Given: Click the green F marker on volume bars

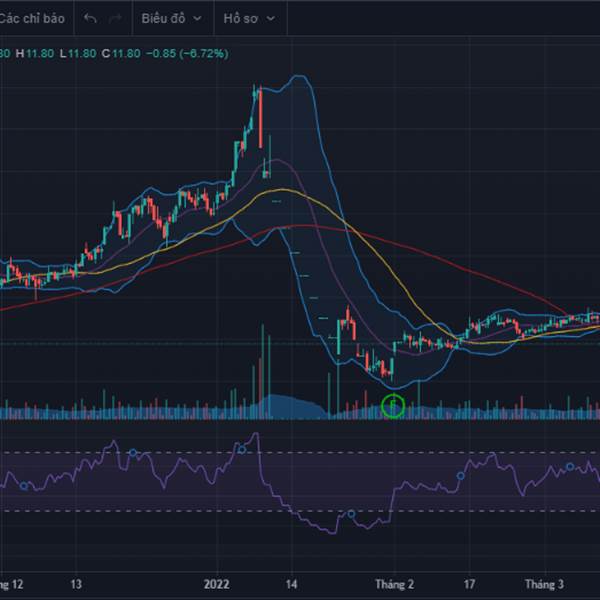Looking at the screenshot, I should pos(393,405).
